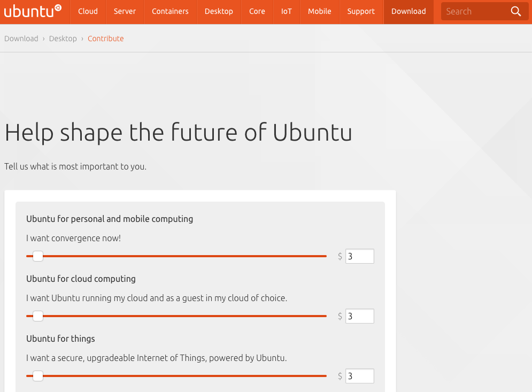Focus the convergence dollar amount field

(359, 256)
